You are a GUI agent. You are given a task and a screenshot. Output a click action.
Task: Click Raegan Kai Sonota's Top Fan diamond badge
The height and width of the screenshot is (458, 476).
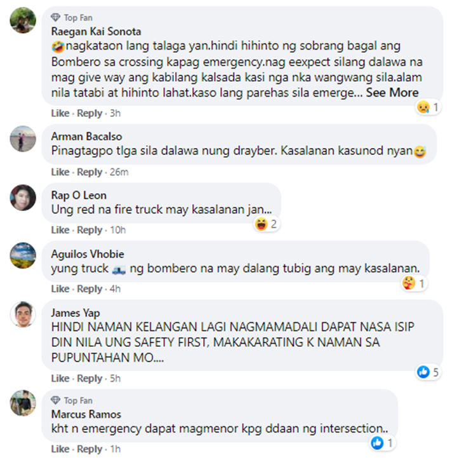pyautogui.click(x=55, y=18)
